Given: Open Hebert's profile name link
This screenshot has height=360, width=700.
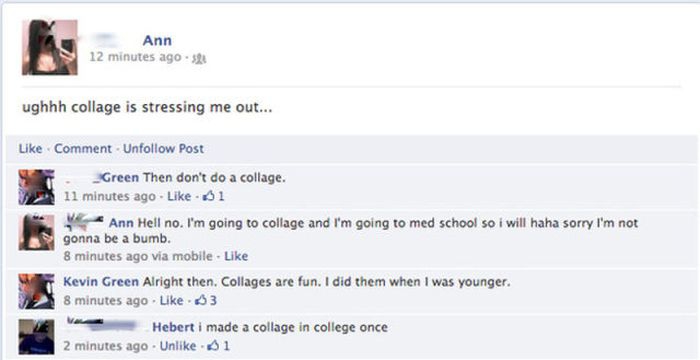Looking at the screenshot, I should click(x=173, y=327).
